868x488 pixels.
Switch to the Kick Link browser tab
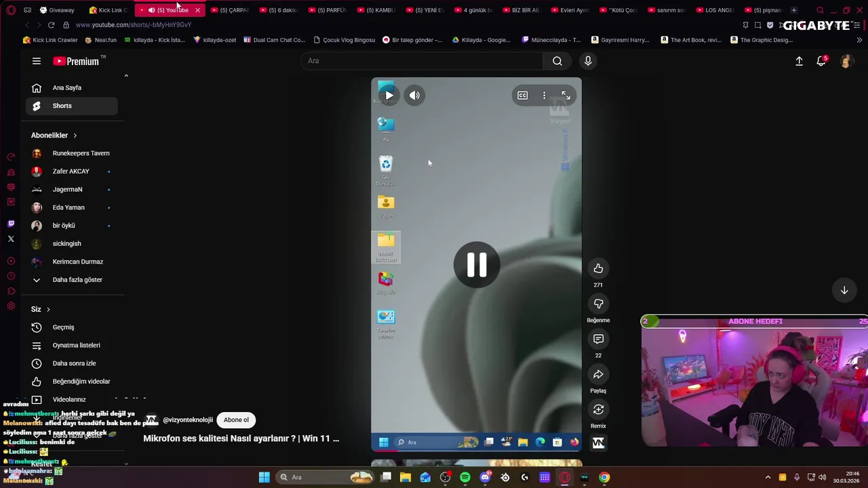click(x=108, y=10)
